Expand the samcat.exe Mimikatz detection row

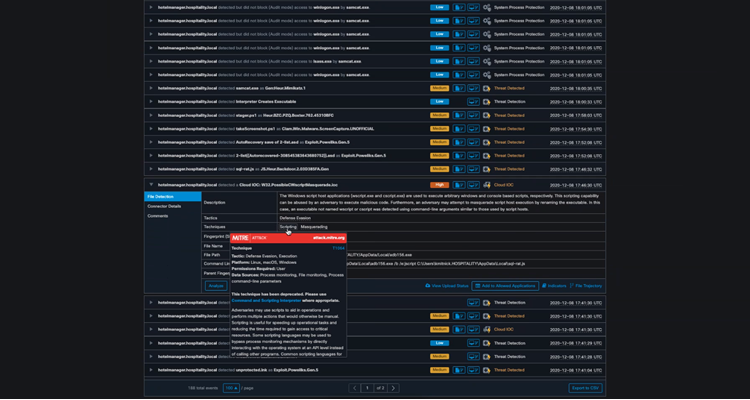click(x=151, y=88)
